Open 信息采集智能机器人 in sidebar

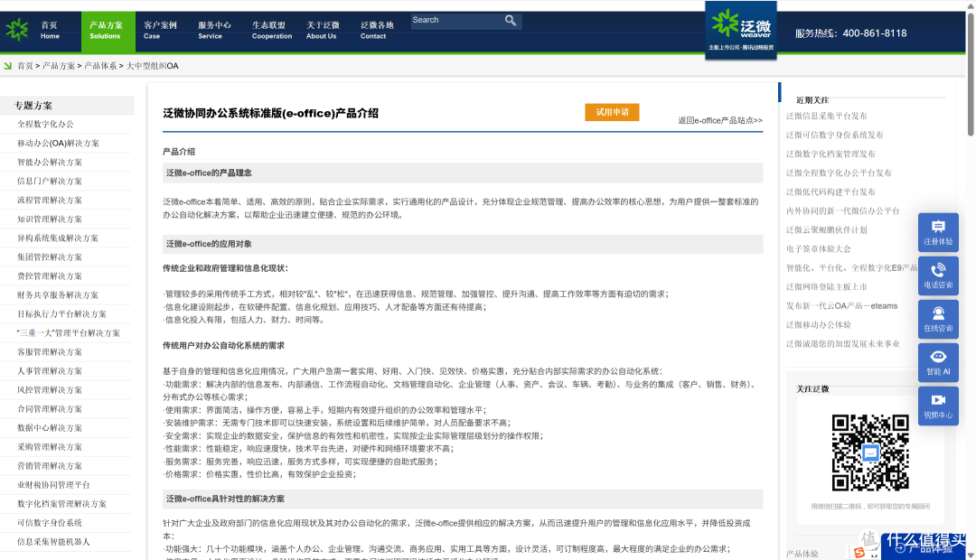click(x=53, y=542)
